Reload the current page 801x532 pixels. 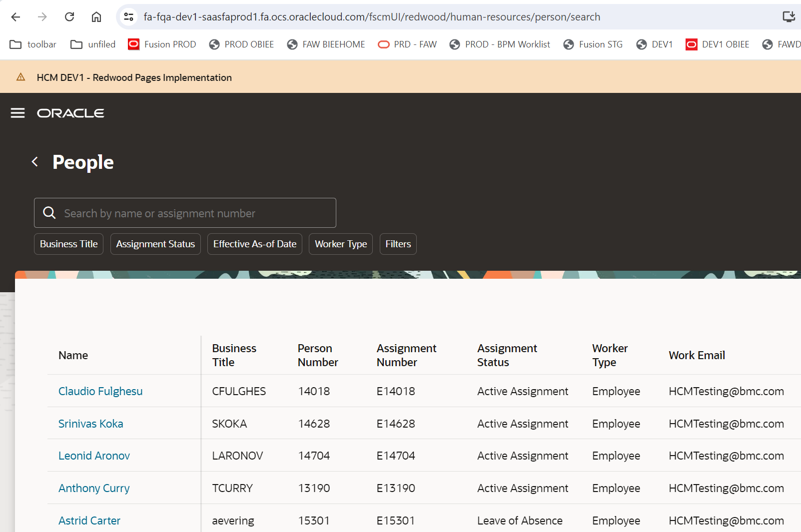tap(69, 16)
